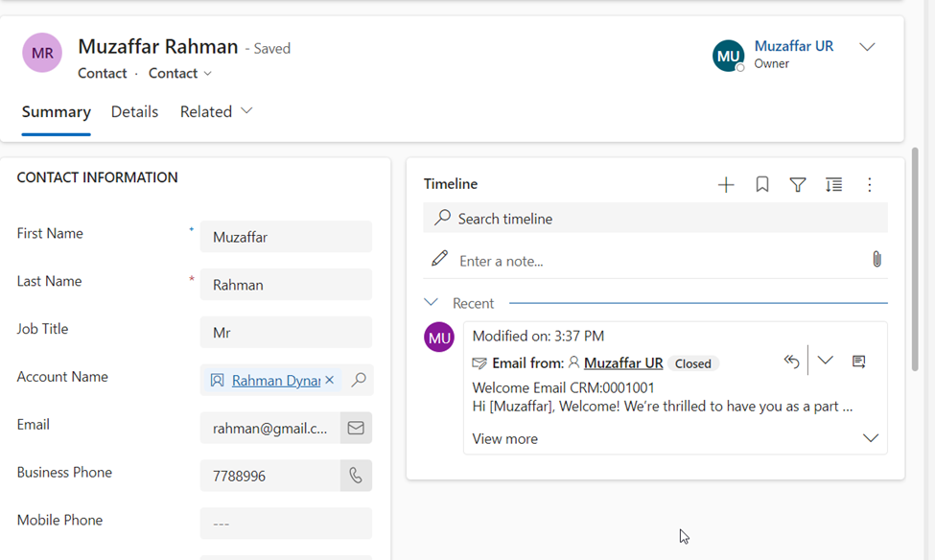935x560 pixels.
Task: Open timeline bookmarks icon
Action: [x=762, y=184]
